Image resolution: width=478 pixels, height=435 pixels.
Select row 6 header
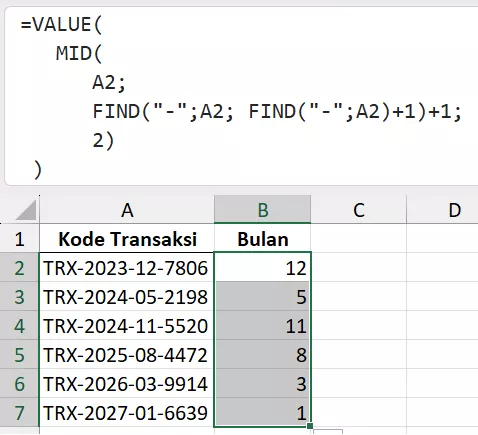pyautogui.click(x=19, y=383)
